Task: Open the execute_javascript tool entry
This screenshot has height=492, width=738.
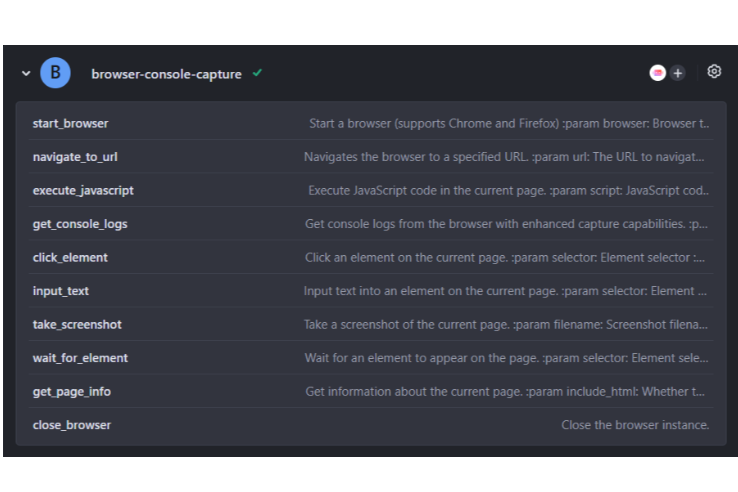Action: (83, 190)
